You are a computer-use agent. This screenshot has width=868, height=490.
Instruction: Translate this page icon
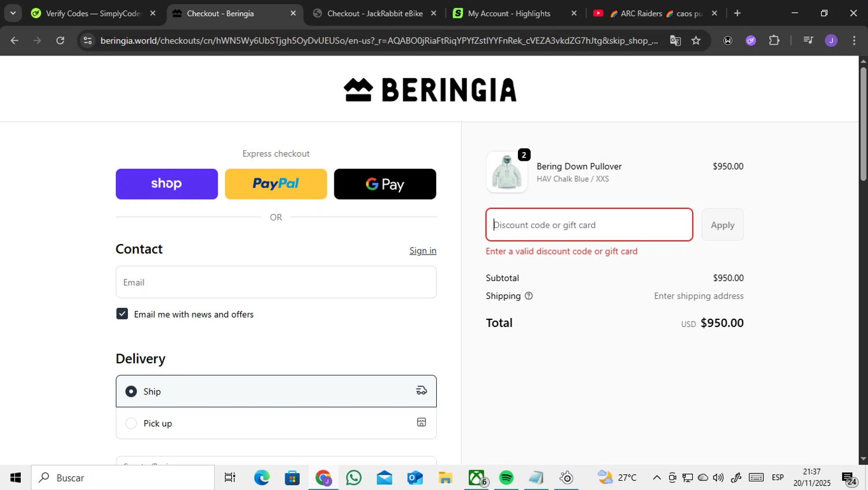pos(675,40)
